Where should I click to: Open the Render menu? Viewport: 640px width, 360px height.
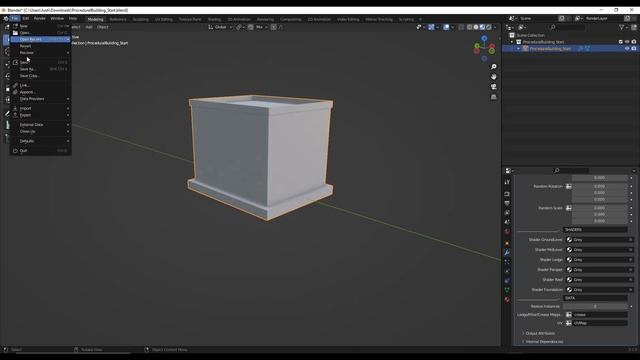40,19
